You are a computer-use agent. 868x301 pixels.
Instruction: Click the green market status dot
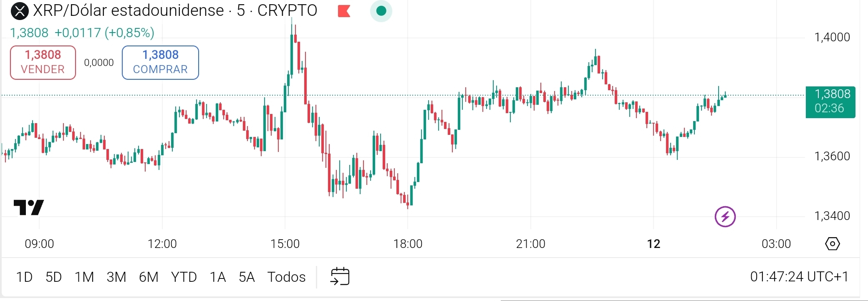(x=381, y=11)
